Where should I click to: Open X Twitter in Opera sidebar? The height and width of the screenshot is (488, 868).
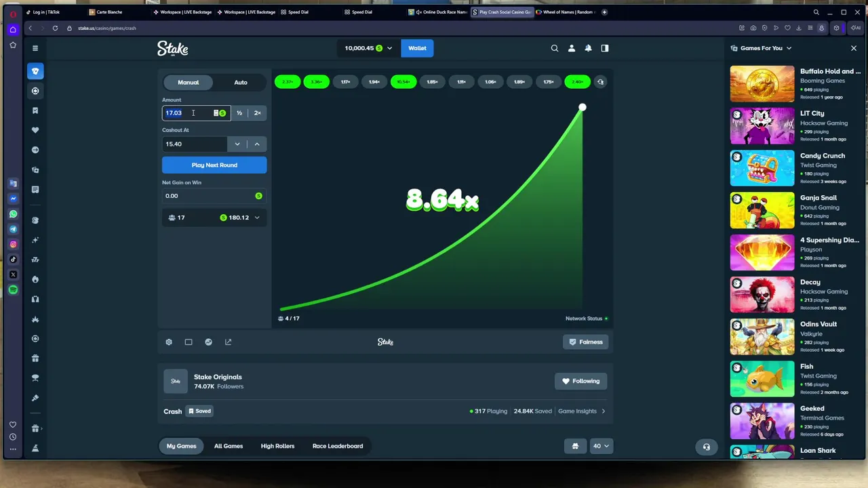[x=13, y=274]
